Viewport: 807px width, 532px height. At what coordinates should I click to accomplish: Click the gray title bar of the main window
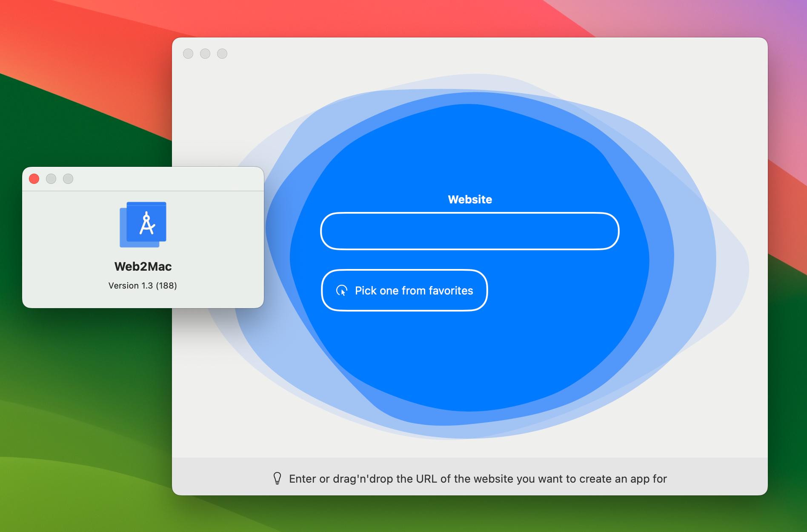tap(468, 54)
